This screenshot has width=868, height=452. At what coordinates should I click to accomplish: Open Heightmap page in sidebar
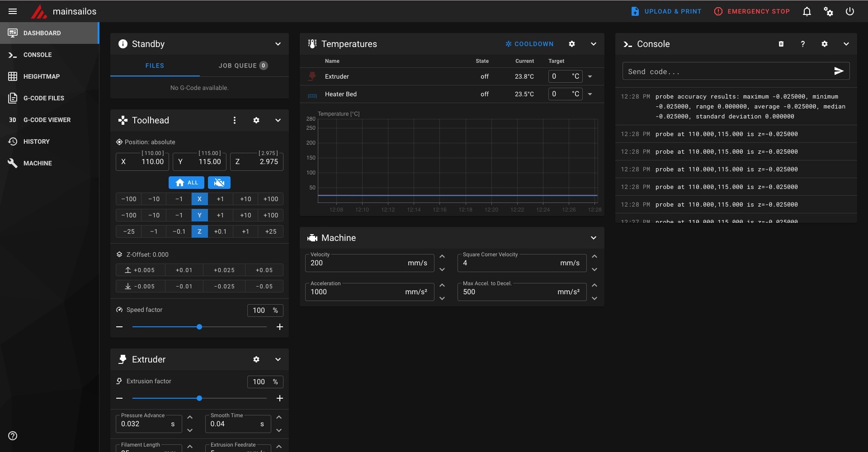click(49, 76)
